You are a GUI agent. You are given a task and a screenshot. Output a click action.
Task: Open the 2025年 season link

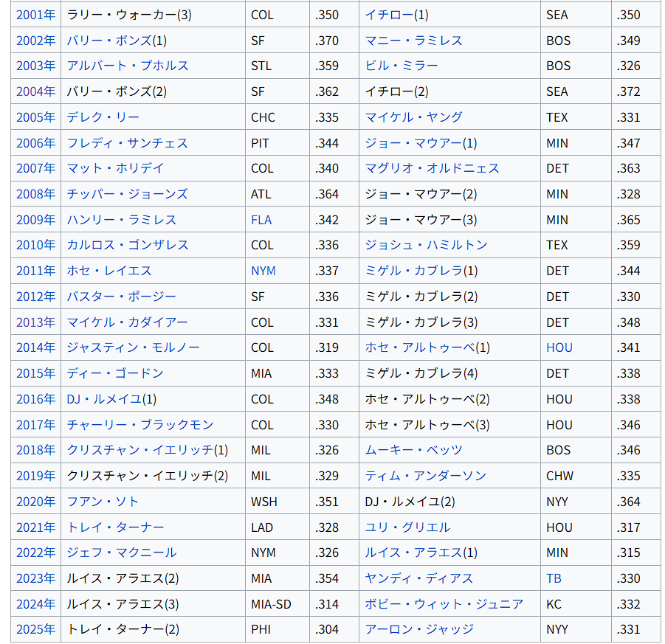(x=35, y=629)
